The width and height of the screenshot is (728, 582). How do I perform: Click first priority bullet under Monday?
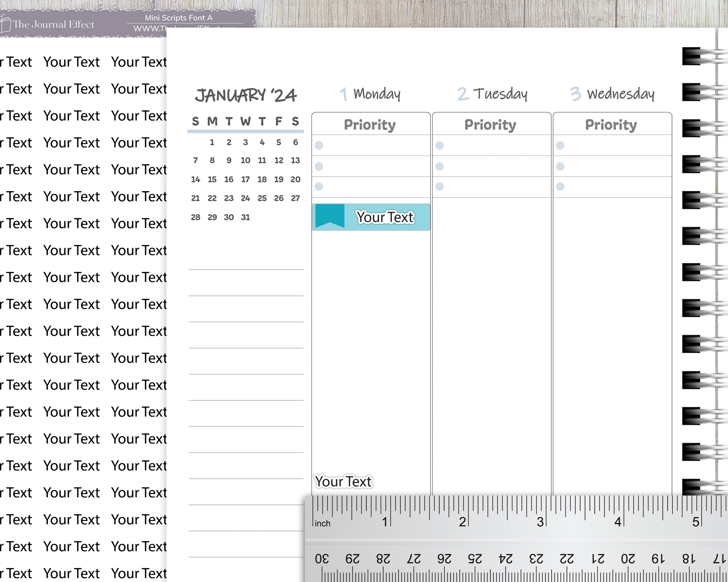tap(319, 145)
